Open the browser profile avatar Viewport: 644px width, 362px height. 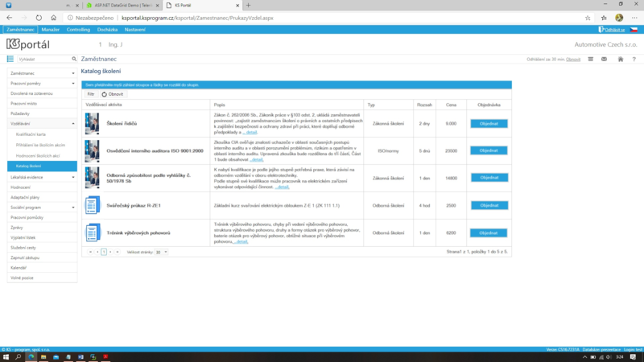click(619, 18)
